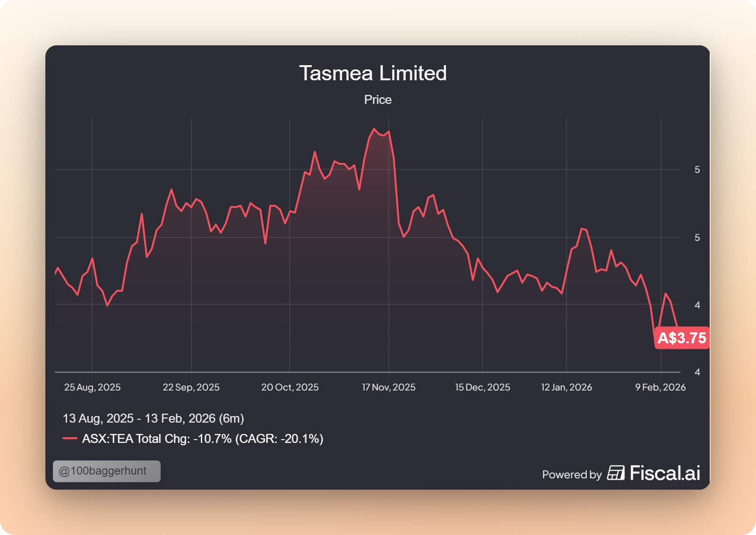Click the red ASX:TEA legend line swatch
756x535 pixels.
coord(70,439)
